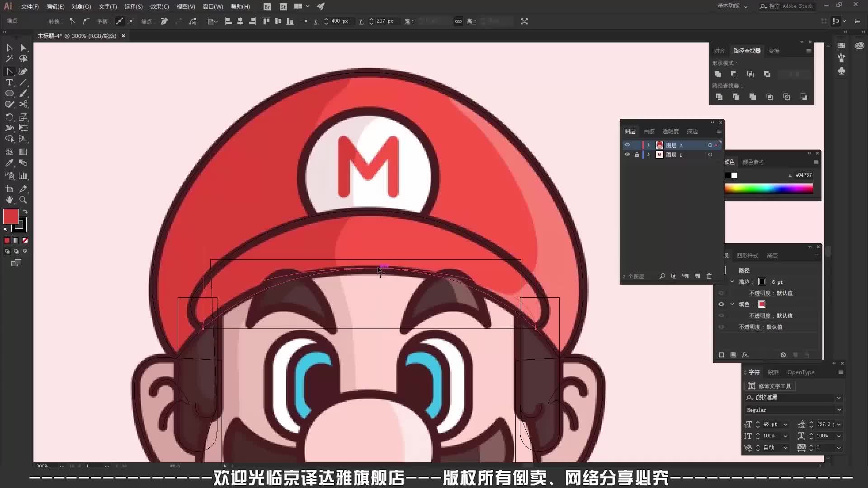Collapse 描边 row in Appearance panel
The height and width of the screenshot is (488, 868).
[732, 282]
